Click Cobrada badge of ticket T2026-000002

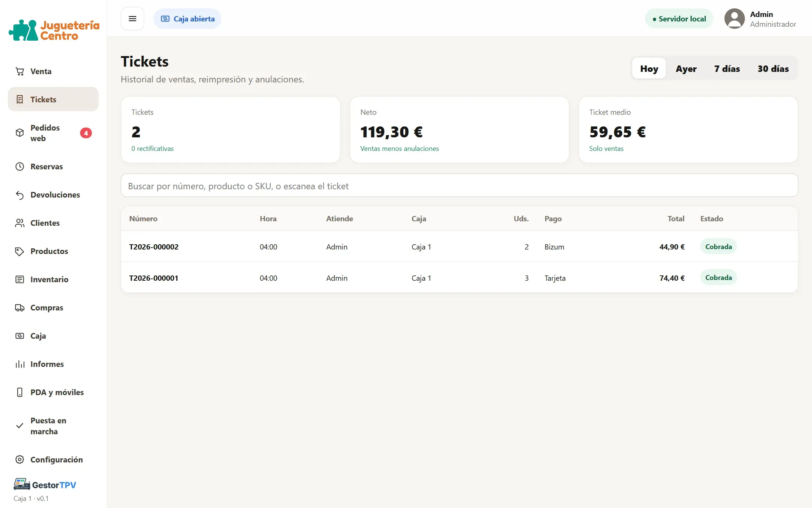[x=718, y=247]
